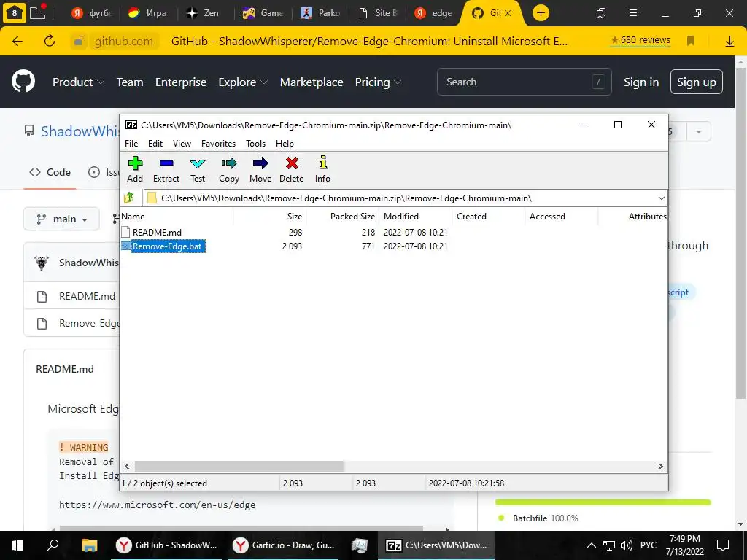Image resolution: width=747 pixels, height=560 pixels.
Task: Click the GitHub octocat logo
Action: pyautogui.click(x=23, y=82)
